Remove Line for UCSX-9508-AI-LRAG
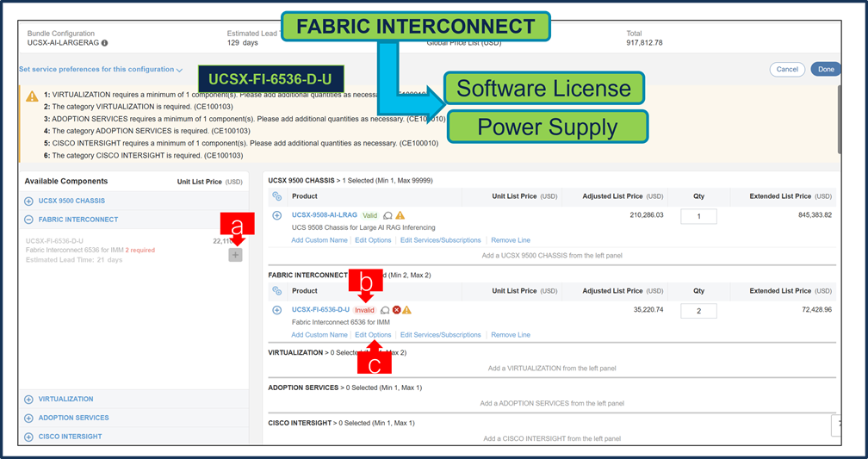The image size is (868, 459). [511, 240]
